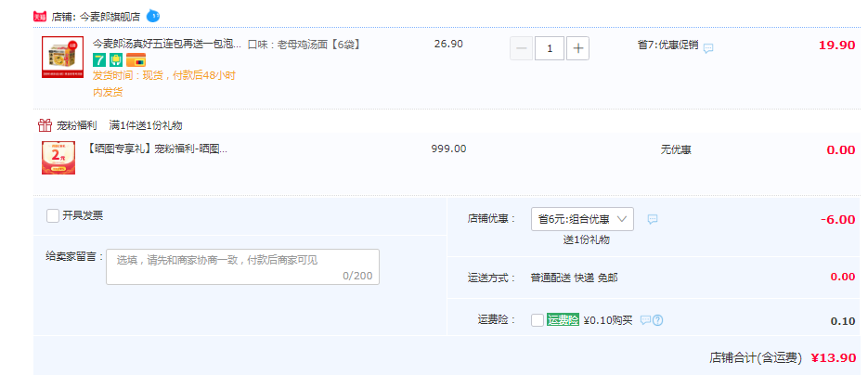The image size is (868, 375).
Task: Increase quantity with the plus button
Action: (x=578, y=48)
